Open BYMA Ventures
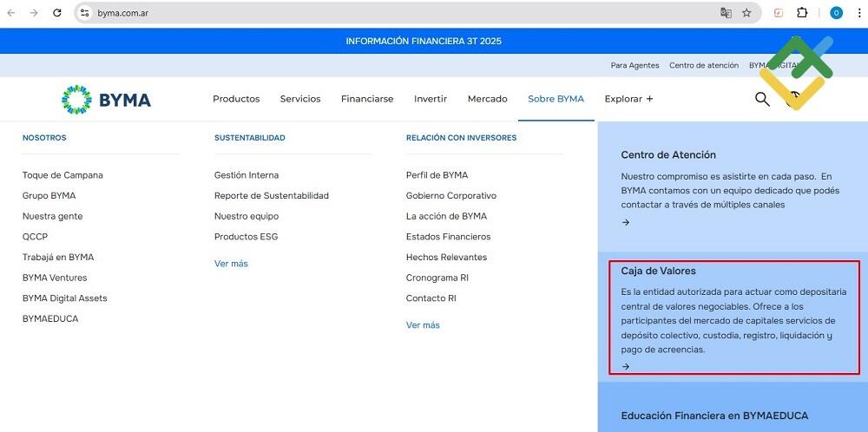This screenshot has height=432, width=868. coord(55,278)
